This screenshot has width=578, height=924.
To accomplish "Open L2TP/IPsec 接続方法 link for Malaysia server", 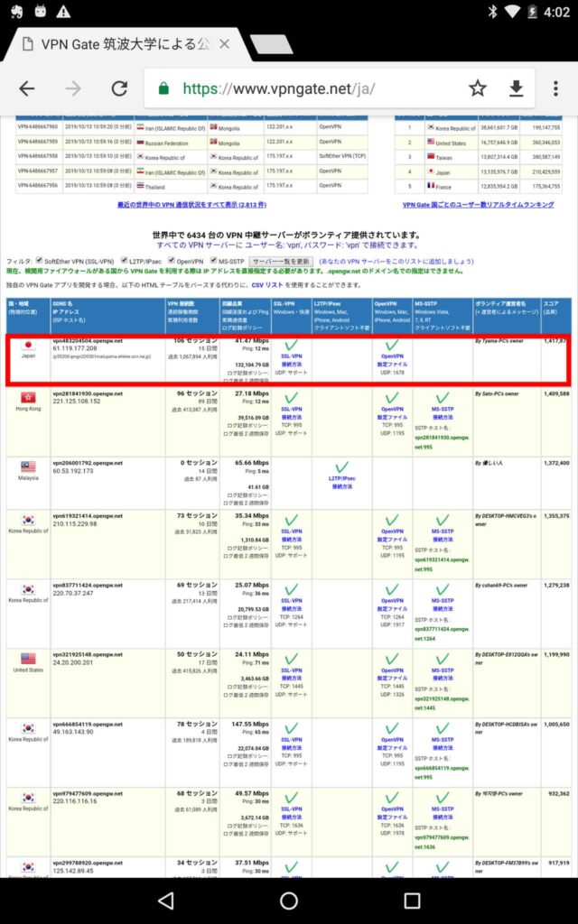I will pos(342,485).
